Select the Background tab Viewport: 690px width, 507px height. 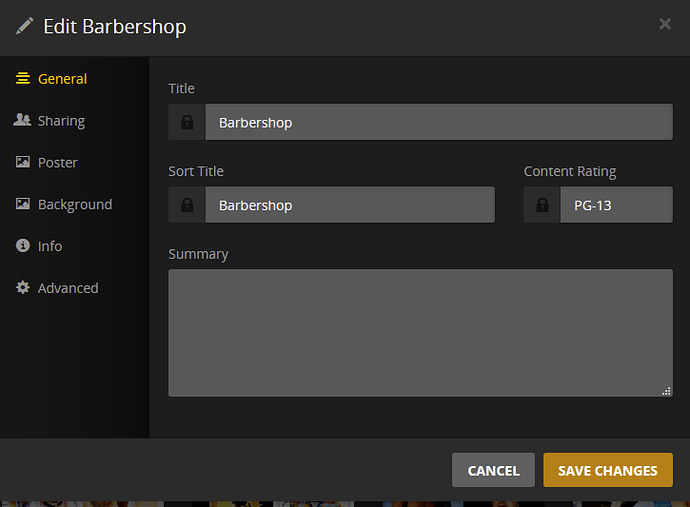[75, 204]
